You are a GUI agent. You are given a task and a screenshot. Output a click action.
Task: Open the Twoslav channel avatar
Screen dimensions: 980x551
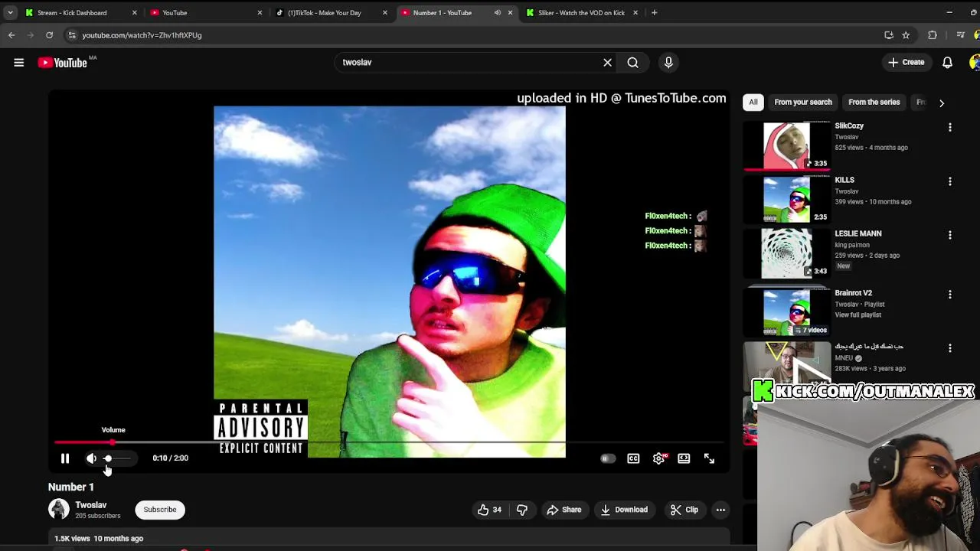tap(59, 510)
